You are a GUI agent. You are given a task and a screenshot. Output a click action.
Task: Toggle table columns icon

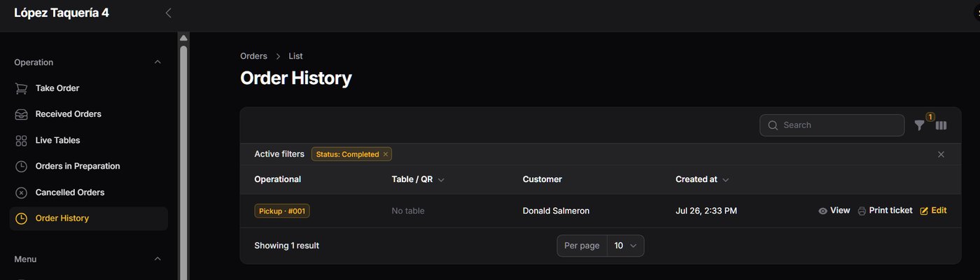pyautogui.click(x=941, y=125)
